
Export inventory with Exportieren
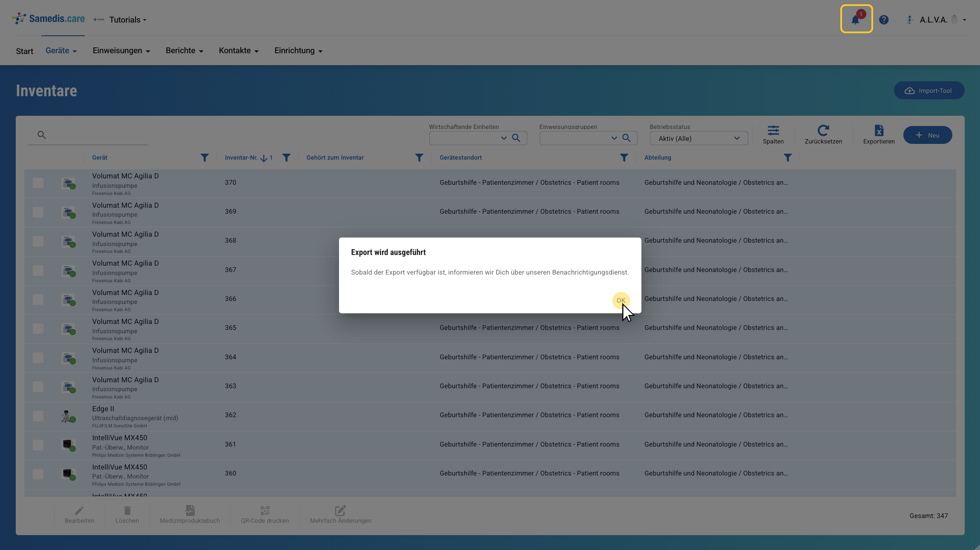879,135
